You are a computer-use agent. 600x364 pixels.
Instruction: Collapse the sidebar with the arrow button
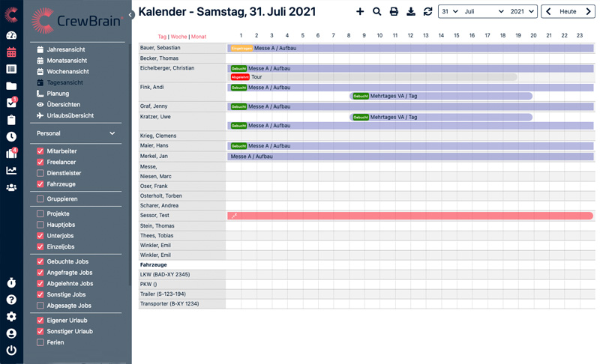(130, 14)
